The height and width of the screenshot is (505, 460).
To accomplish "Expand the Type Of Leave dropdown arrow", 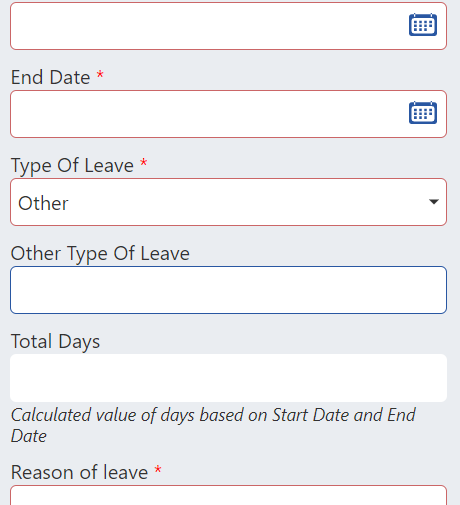I will 434,202.
